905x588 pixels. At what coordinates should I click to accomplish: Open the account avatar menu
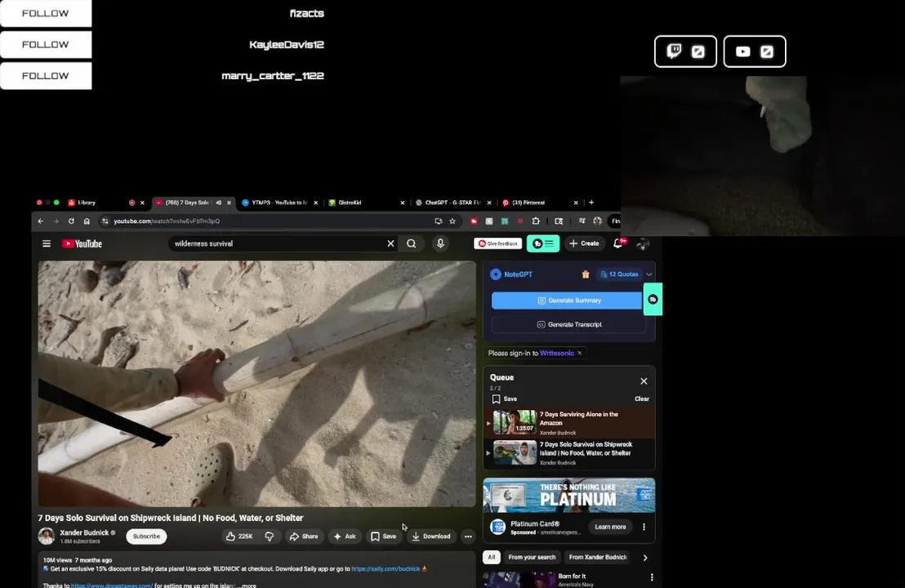[x=642, y=243]
